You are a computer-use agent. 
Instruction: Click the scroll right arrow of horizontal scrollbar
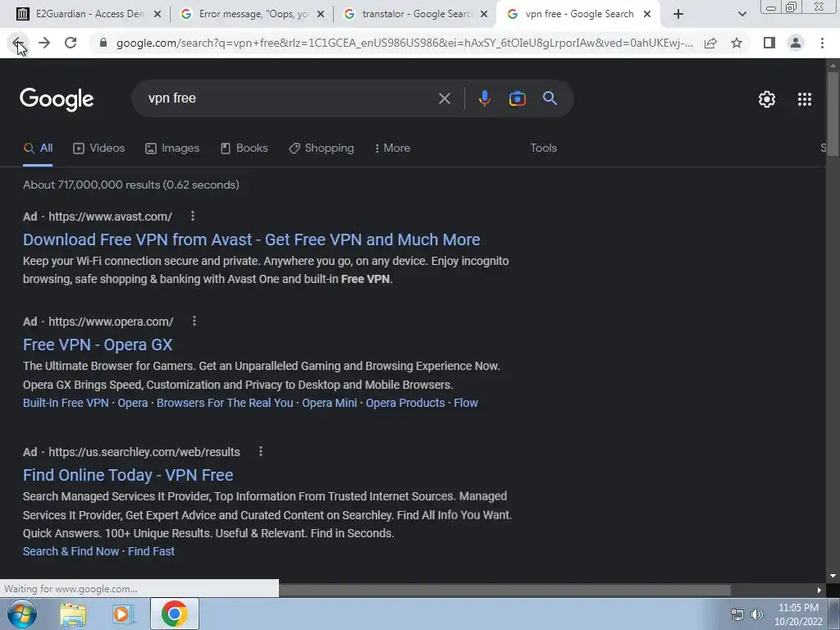819,590
